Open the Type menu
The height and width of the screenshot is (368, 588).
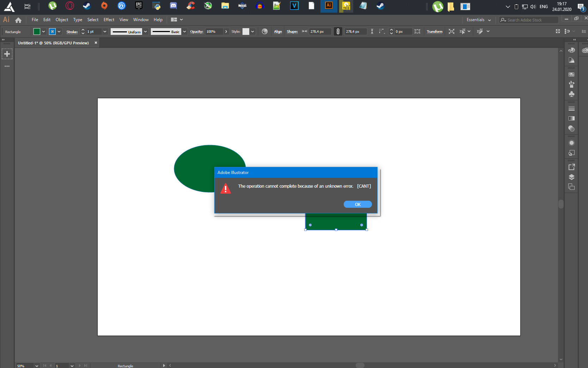click(x=78, y=20)
